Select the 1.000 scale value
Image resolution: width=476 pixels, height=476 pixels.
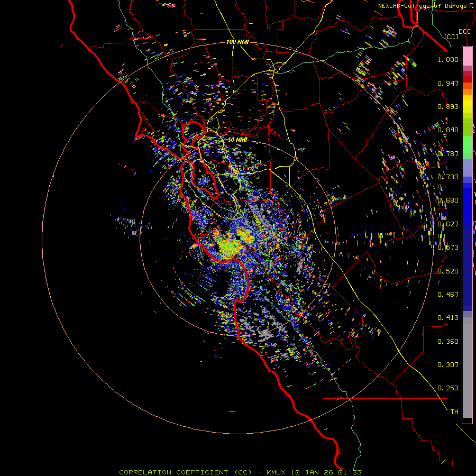point(448,59)
